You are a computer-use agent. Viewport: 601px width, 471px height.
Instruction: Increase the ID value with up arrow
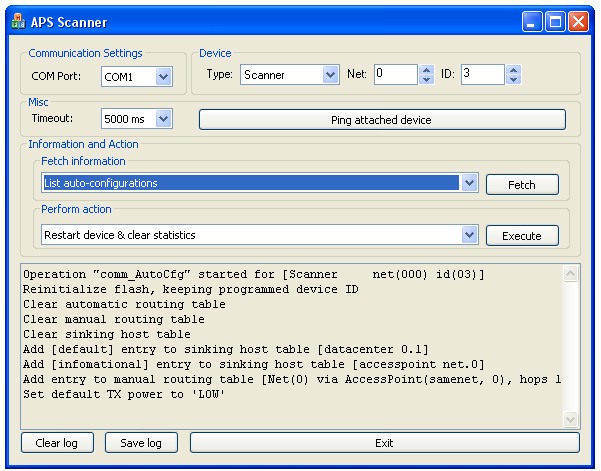coord(513,70)
